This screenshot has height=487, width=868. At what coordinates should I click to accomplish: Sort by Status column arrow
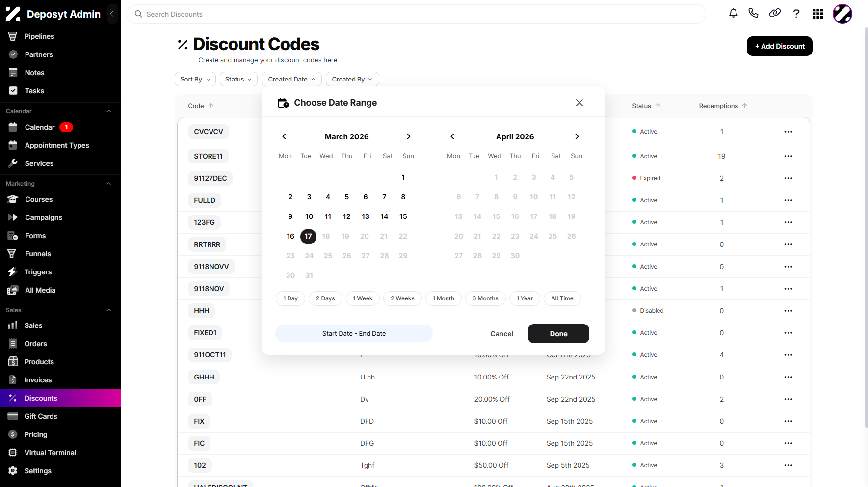click(x=658, y=106)
